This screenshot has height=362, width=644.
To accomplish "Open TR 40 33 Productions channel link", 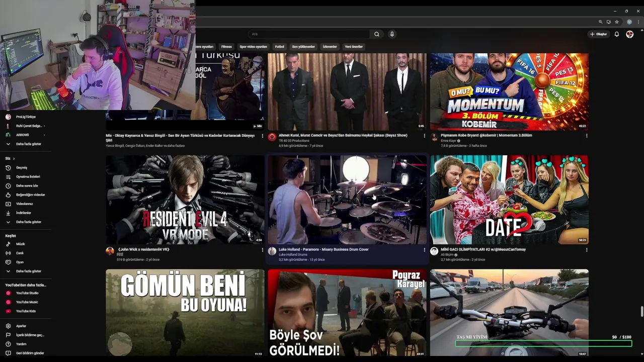I will point(294,141).
